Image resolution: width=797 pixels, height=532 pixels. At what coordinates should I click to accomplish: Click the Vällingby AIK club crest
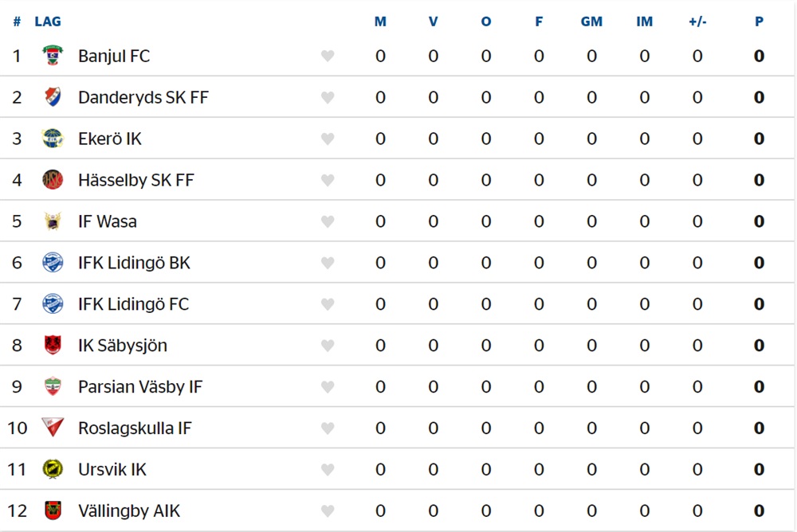[x=53, y=510]
